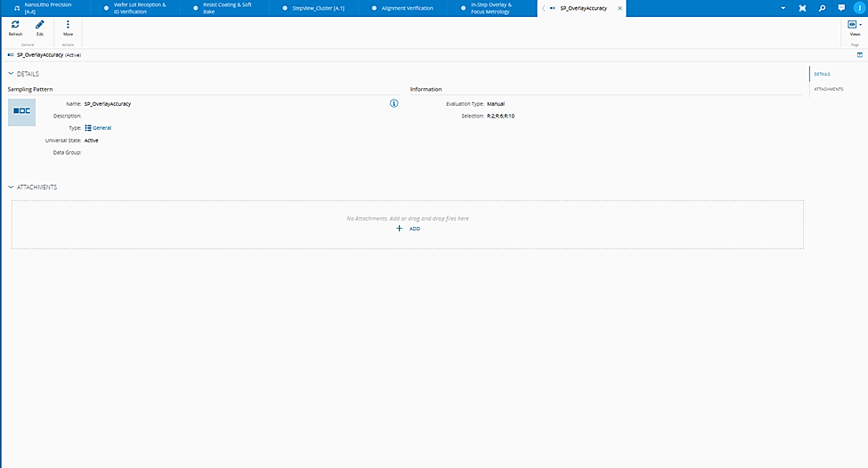Close the SP_OverlayAccuracy tab

pos(620,8)
